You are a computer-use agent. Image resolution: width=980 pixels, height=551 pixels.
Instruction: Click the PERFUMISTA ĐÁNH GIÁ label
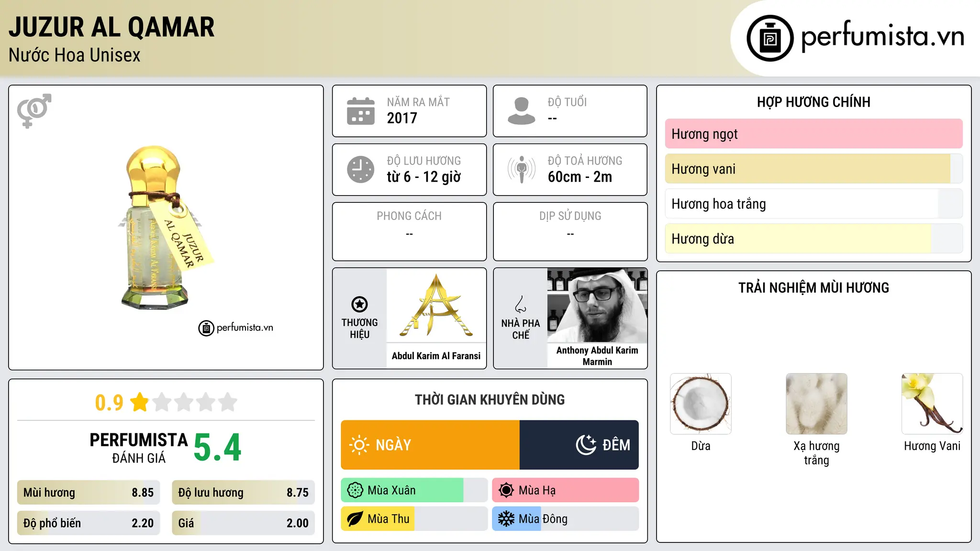click(139, 448)
